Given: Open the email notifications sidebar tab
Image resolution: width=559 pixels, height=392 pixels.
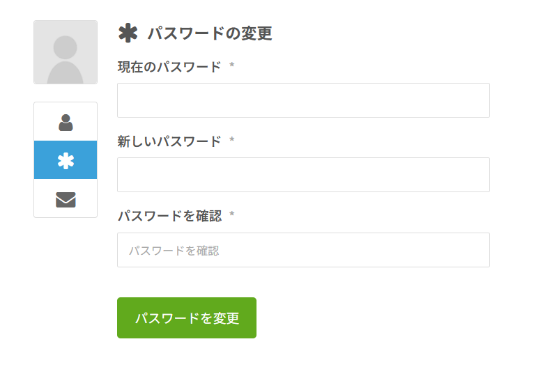Looking at the screenshot, I should (66, 199).
